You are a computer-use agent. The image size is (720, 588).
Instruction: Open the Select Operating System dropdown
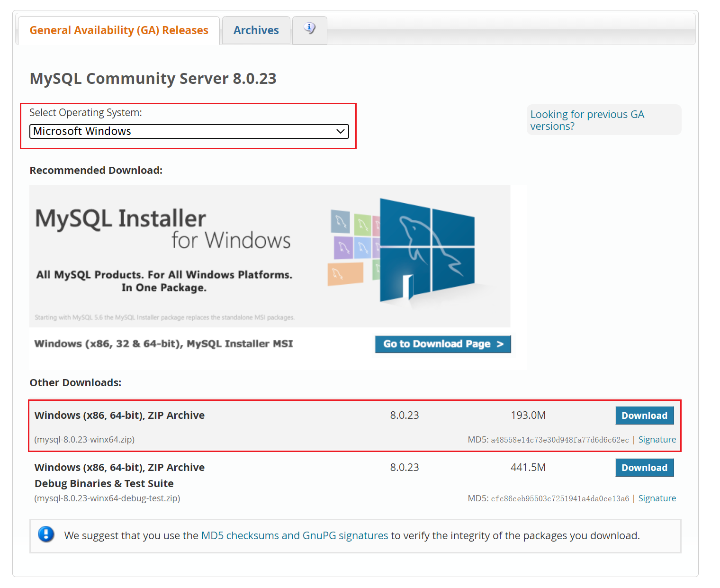pos(189,131)
